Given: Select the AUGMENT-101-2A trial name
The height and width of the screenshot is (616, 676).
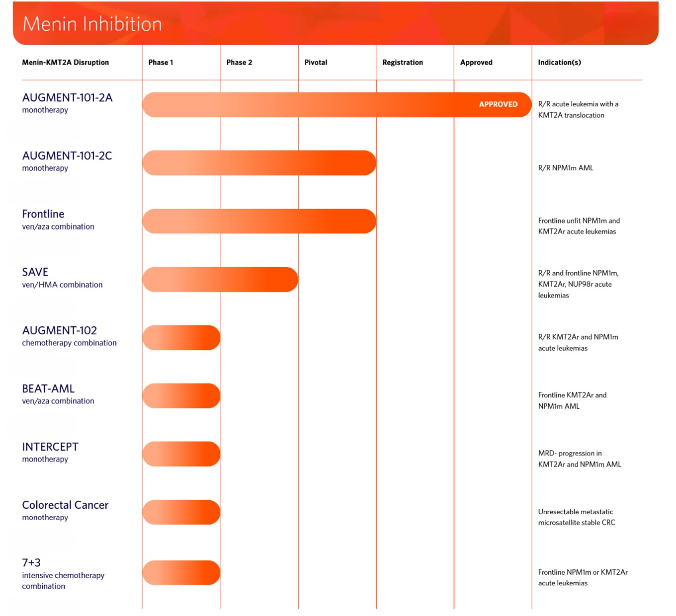Looking at the screenshot, I should coord(67,98).
